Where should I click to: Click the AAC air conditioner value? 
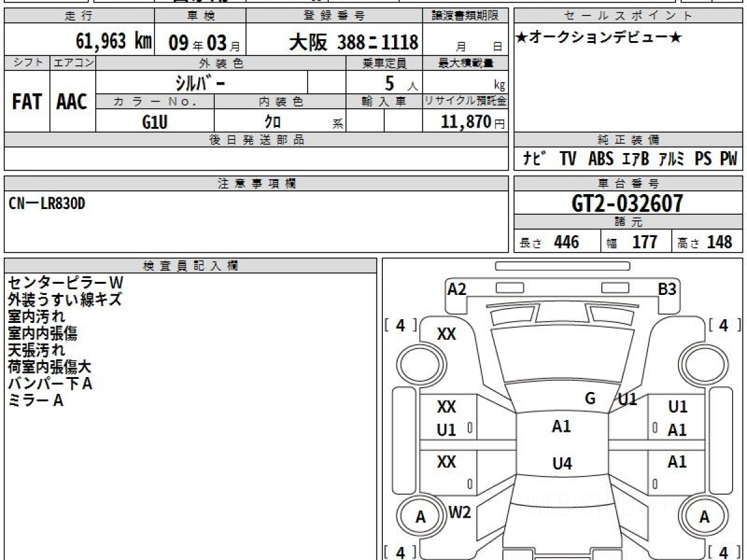click(72, 102)
